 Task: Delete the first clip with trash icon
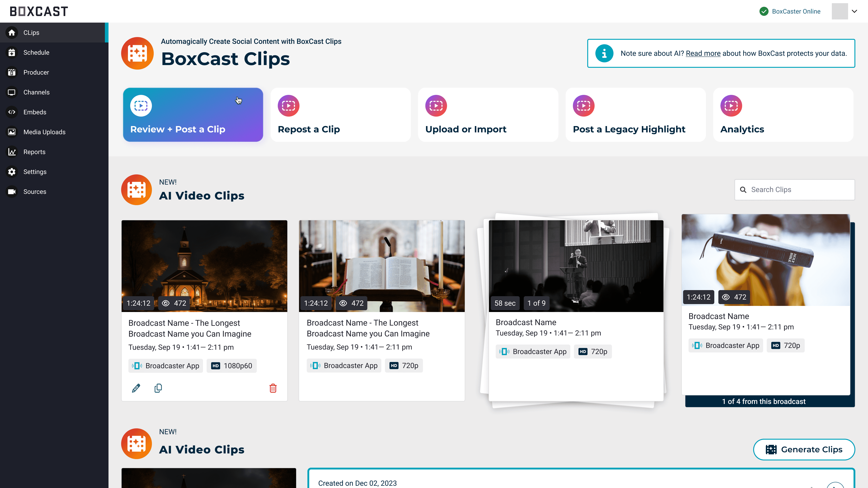273,388
